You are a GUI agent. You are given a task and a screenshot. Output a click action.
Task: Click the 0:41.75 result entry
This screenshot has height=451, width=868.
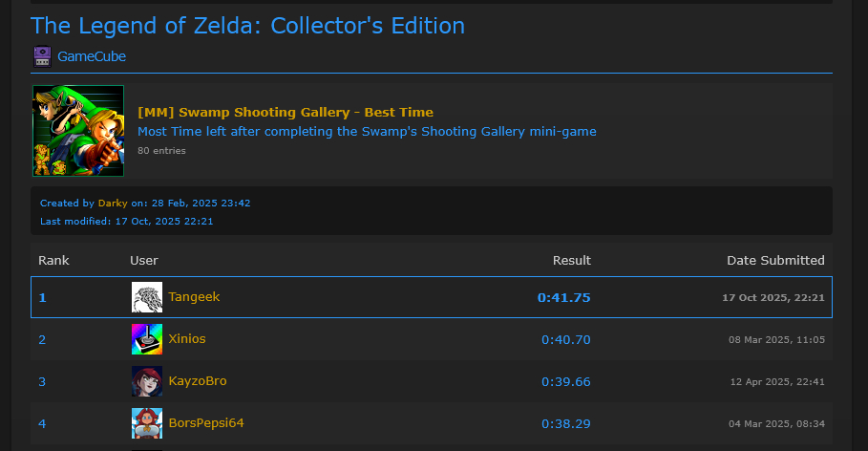(563, 297)
